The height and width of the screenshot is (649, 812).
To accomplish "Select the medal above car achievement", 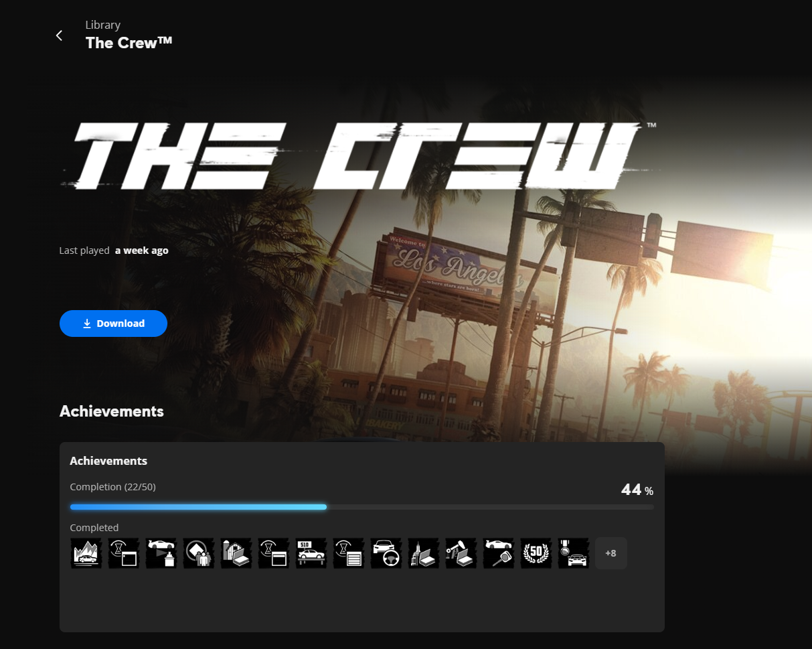I will 574,553.
